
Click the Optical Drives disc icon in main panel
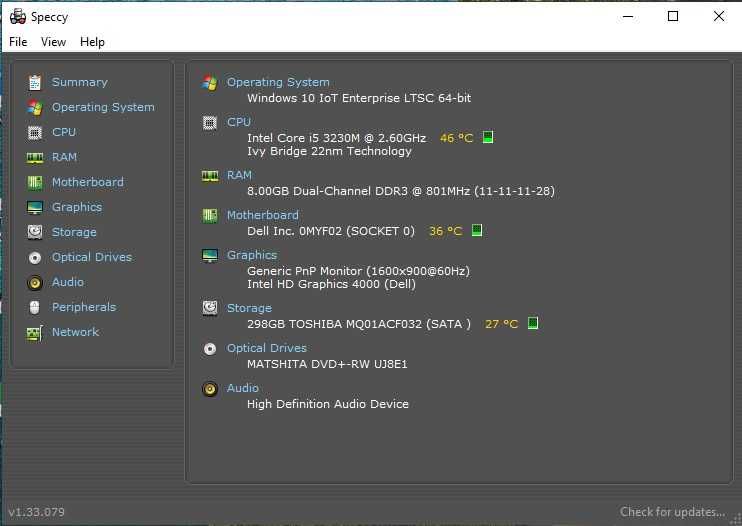click(210, 349)
